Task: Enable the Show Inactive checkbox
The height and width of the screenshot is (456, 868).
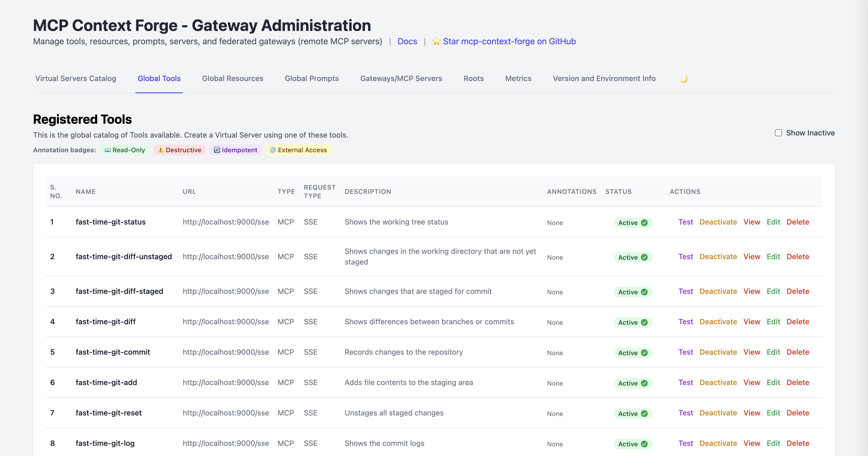Action: (778, 133)
